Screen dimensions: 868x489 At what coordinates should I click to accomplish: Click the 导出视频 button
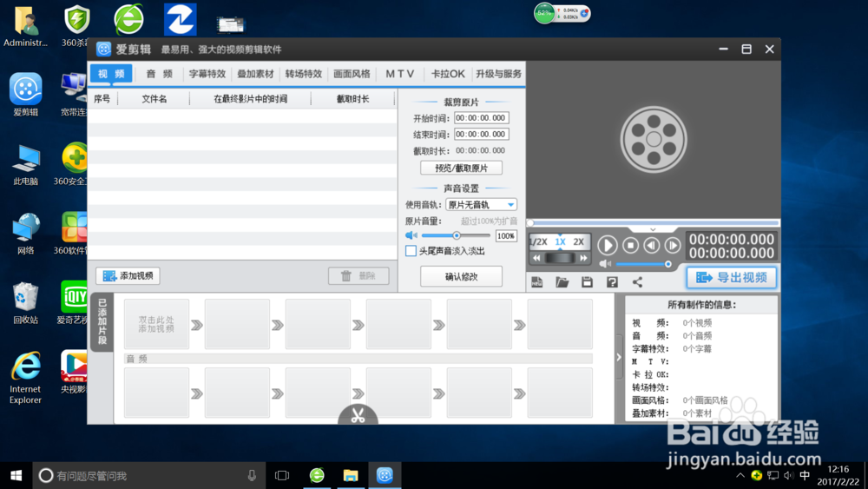[x=731, y=277]
